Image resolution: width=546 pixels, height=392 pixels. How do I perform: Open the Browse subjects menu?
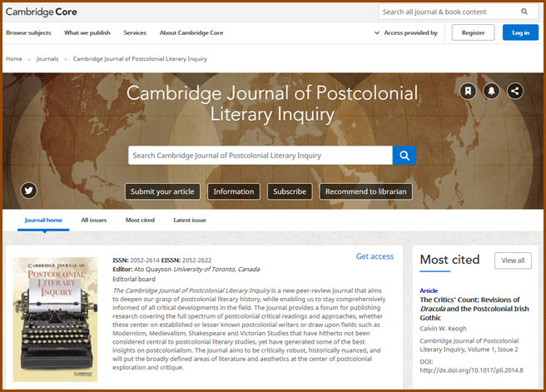28,32
